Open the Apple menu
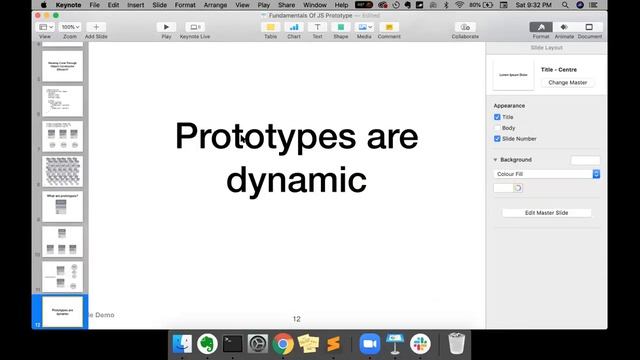640x360 pixels. point(44,5)
